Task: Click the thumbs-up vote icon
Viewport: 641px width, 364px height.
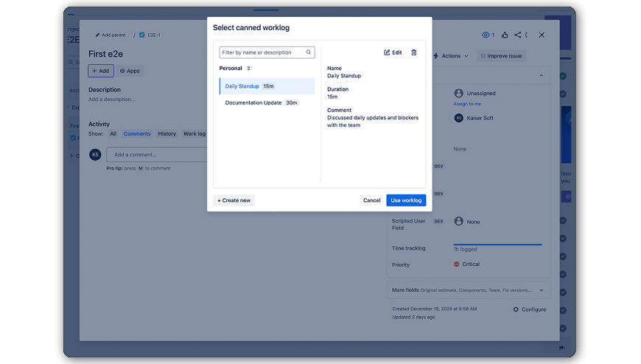Action: point(504,35)
